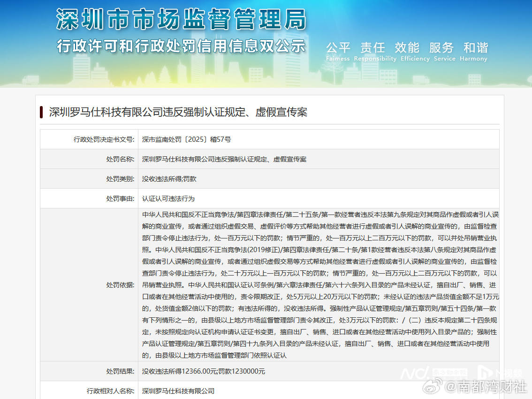Click the dark red bar beside the case title
532x399 pixels.
[x=42, y=112]
